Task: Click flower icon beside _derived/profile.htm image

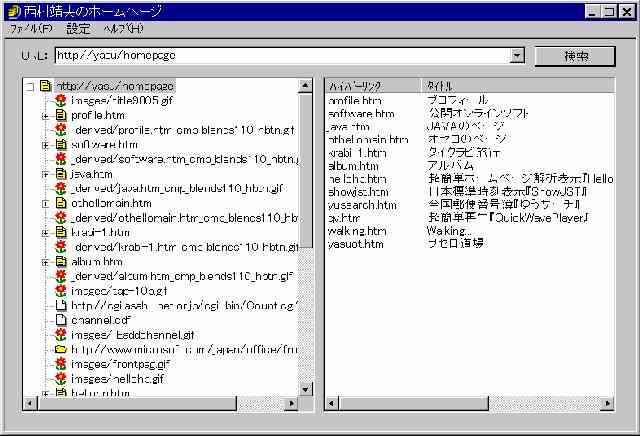Action: coord(61,130)
